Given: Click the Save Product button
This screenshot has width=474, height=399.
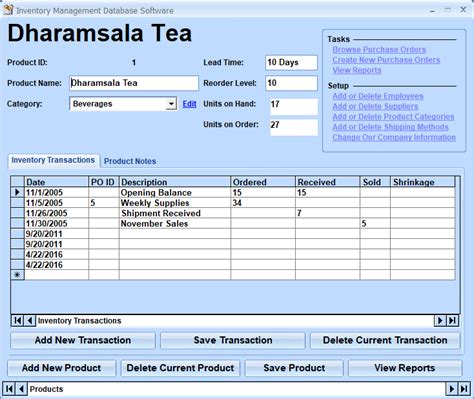Looking at the screenshot, I should 294,368.
